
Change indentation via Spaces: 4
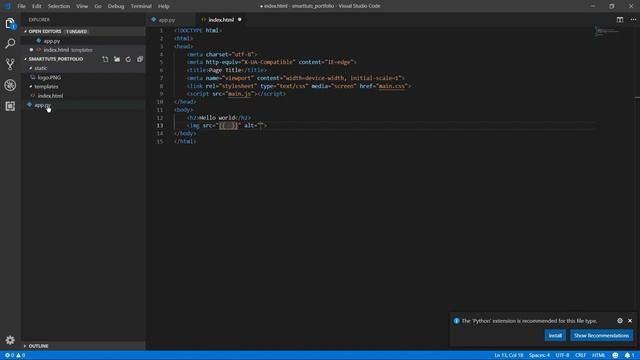point(539,355)
